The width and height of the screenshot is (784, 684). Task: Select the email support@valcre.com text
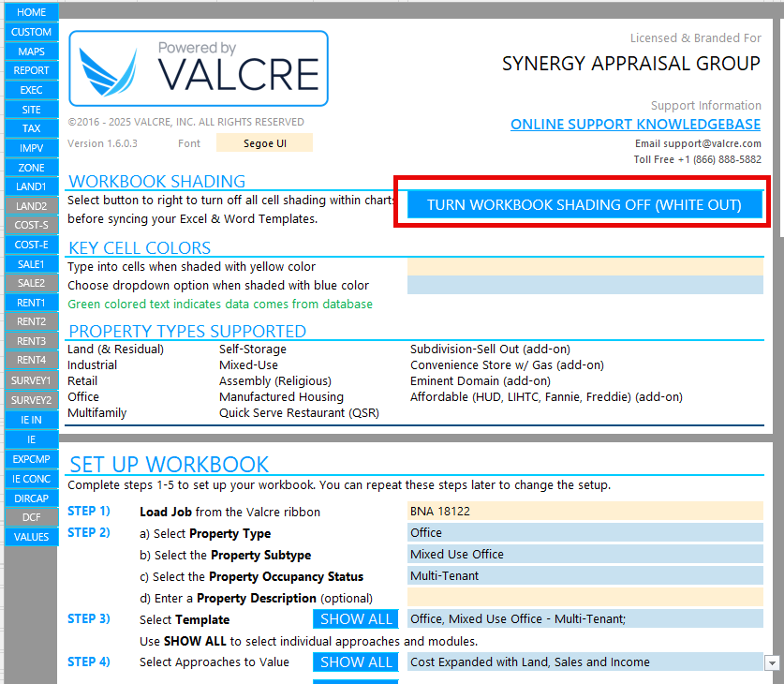tap(698, 143)
